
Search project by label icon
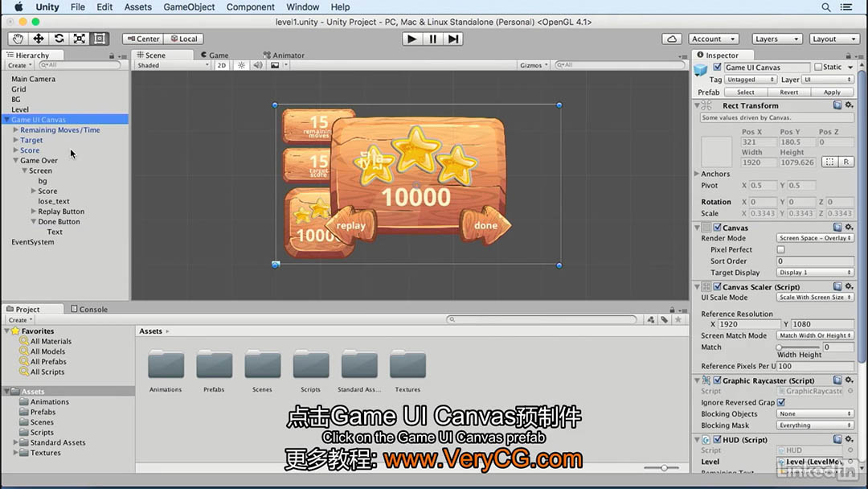[665, 319]
